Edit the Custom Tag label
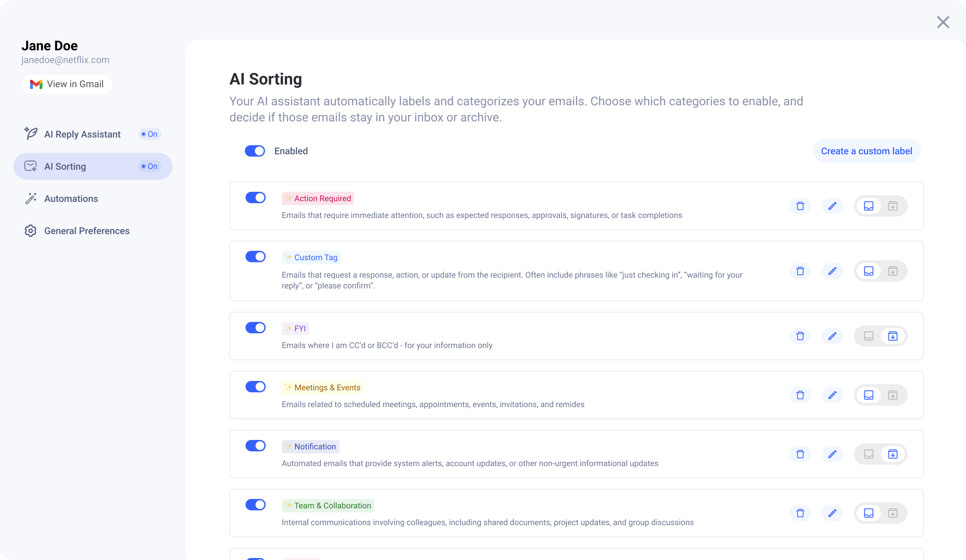The width and height of the screenshot is (966, 560). click(832, 271)
